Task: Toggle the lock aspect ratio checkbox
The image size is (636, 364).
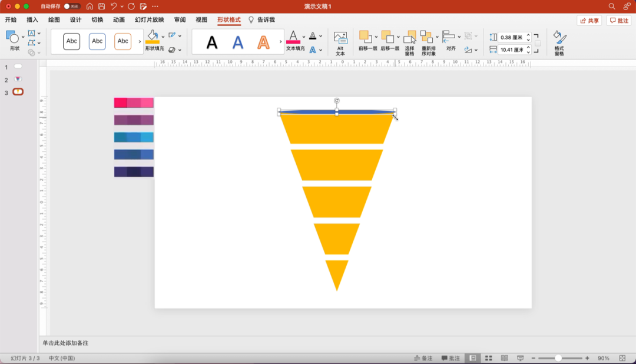Action: coord(538,44)
